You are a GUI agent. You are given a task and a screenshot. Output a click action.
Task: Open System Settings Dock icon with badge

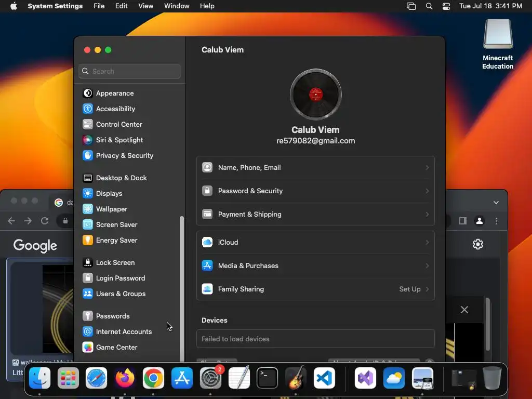(211, 378)
